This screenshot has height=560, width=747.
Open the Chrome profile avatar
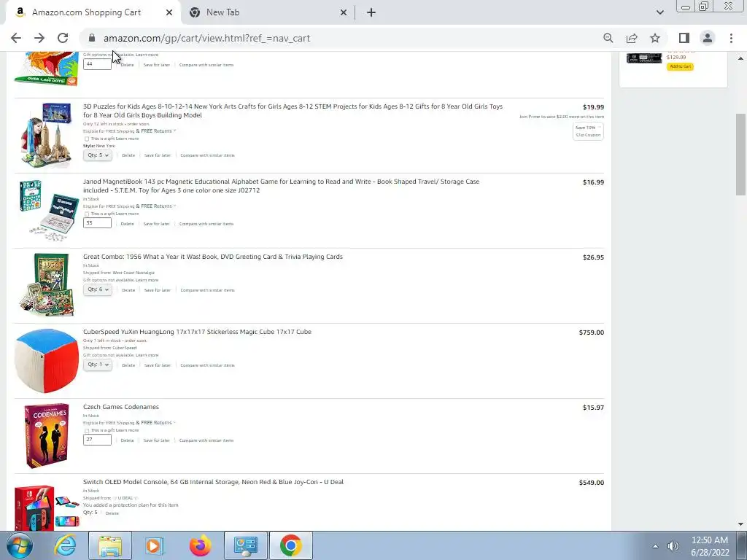click(708, 38)
